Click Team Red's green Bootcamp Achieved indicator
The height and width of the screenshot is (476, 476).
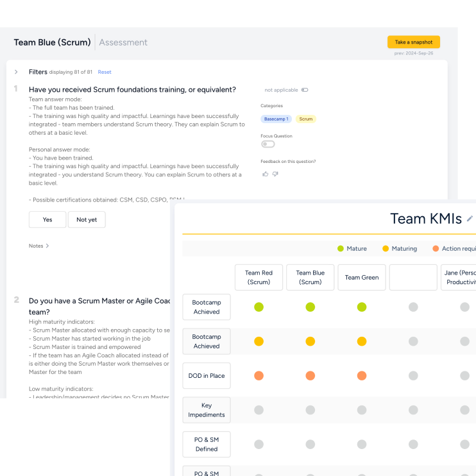[x=259, y=307]
